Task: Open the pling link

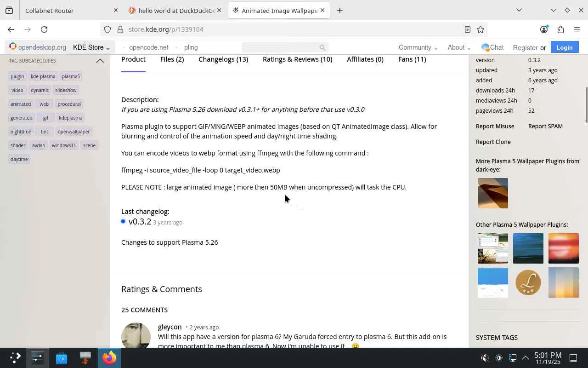Action: pos(191,47)
